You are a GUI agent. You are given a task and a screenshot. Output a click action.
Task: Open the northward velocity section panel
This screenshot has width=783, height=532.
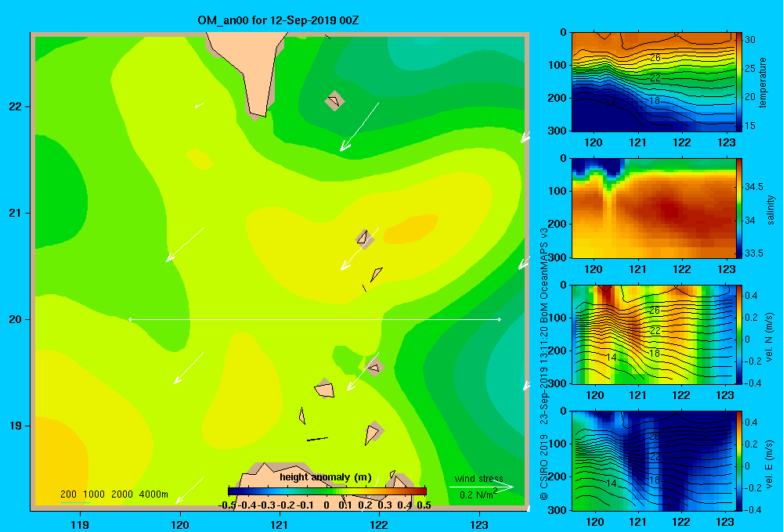click(653, 334)
